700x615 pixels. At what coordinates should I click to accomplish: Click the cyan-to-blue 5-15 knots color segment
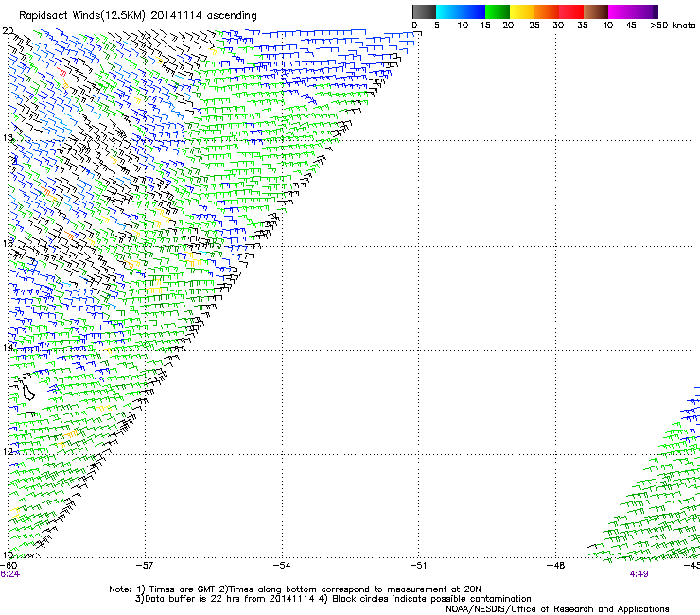[461, 11]
